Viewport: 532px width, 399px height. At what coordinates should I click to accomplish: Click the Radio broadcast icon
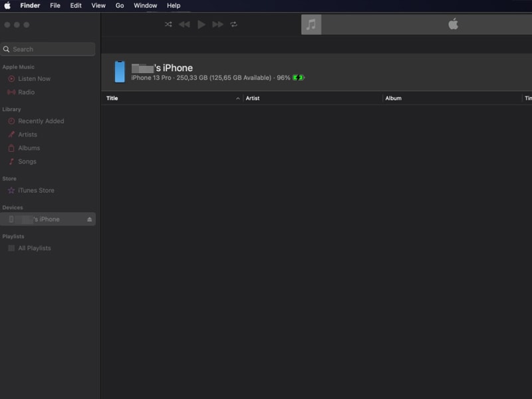[11, 92]
